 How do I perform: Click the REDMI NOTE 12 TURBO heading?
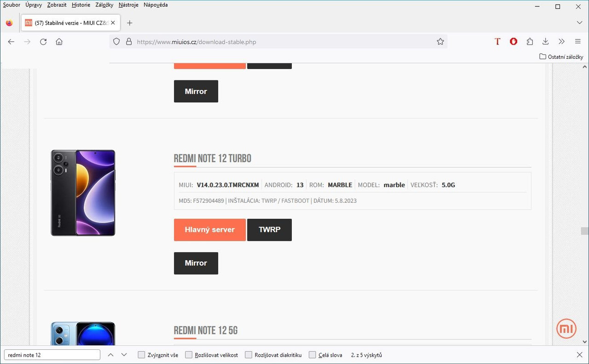(213, 159)
